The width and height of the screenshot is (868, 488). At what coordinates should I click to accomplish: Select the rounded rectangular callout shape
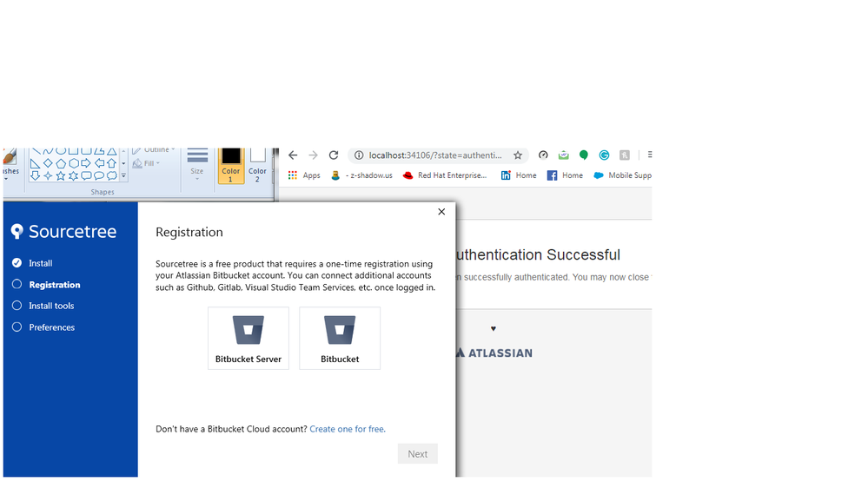[86, 175]
